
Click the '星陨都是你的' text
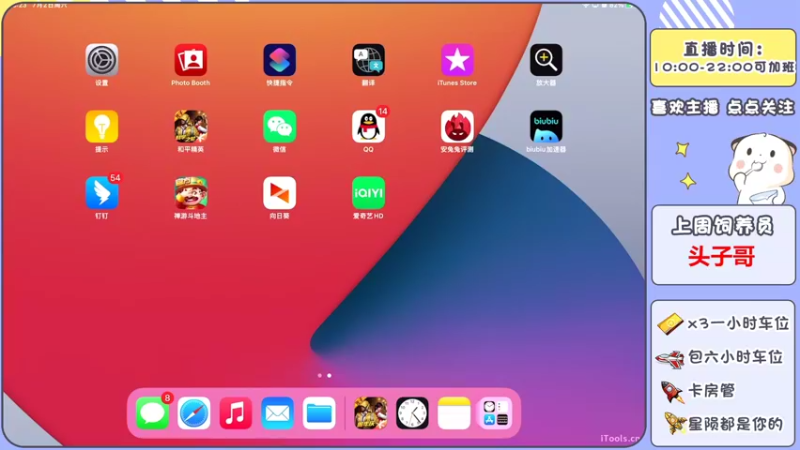coord(735,424)
